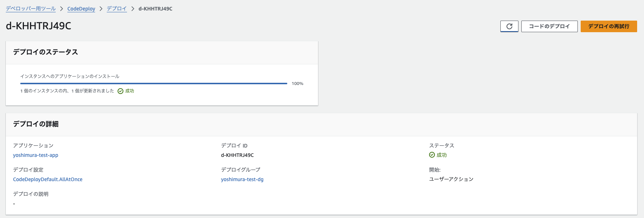The height and width of the screenshot is (218, 644).
Task: Click chevron before d-KHHTRJ49C breadcrumb
Action: (133, 9)
